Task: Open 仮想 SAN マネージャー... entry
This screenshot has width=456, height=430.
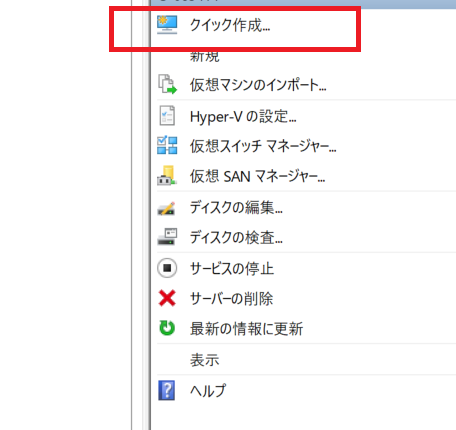Action: [x=257, y=176]
